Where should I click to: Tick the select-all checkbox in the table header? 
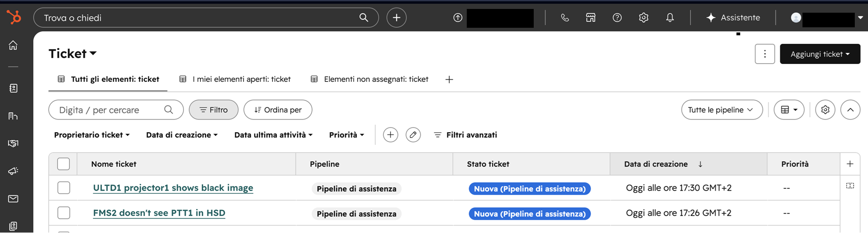(x=64, y=164)
